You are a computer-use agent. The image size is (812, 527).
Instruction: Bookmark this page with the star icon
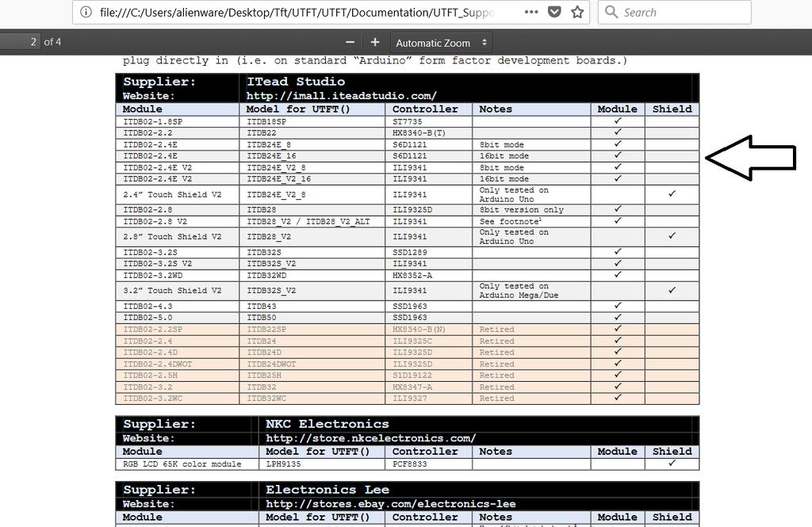tap(577, 12)
